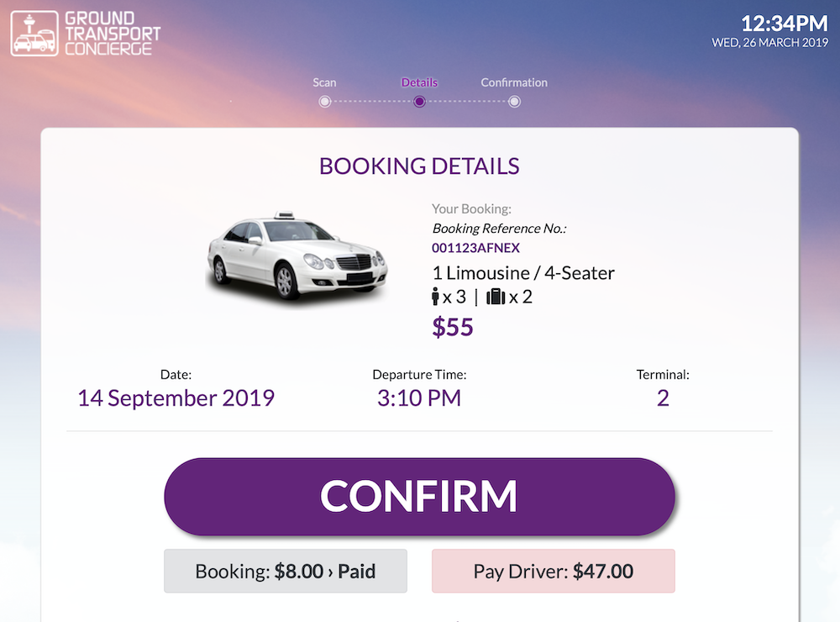The image size is (840, 622).
Task: Click the $55 price text
Action: coord(453,327)
